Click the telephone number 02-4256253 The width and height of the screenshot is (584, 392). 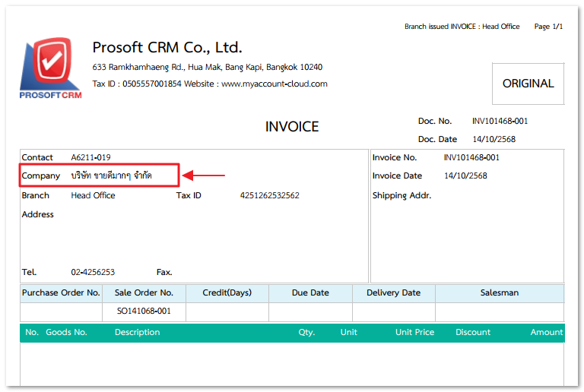pos(93,272)
